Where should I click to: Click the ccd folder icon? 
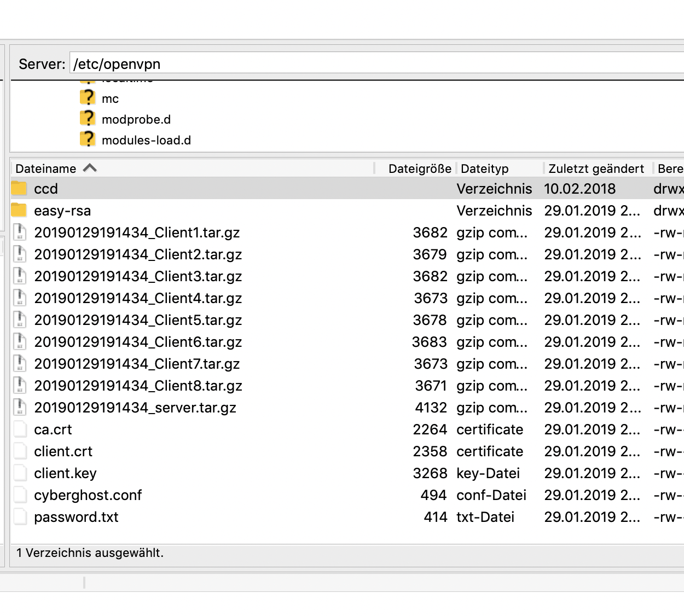pyautogui.click(x=19, y=189)
